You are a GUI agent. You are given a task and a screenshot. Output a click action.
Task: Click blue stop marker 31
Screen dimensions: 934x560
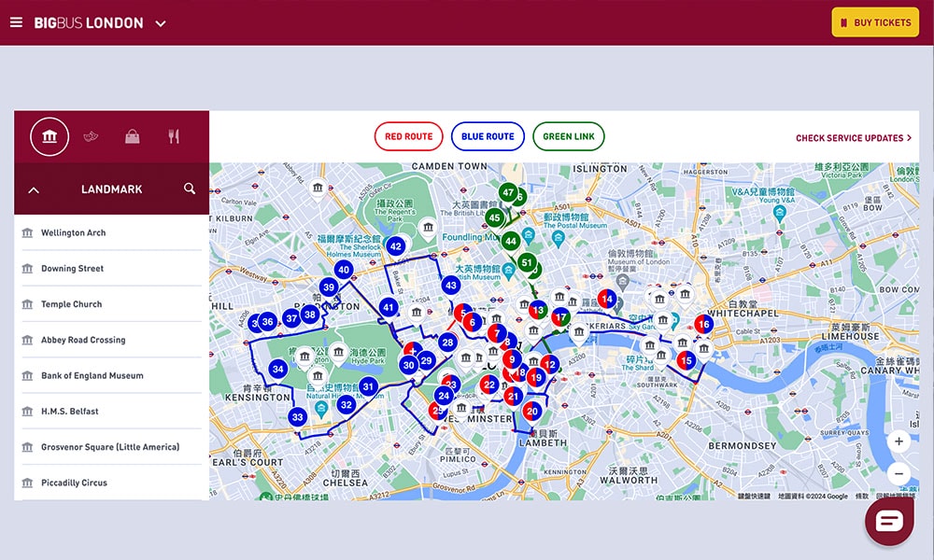point(369,386)
